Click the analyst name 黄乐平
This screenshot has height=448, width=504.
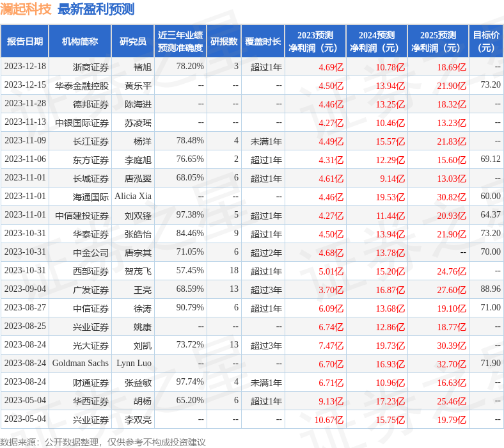[138, 86]
